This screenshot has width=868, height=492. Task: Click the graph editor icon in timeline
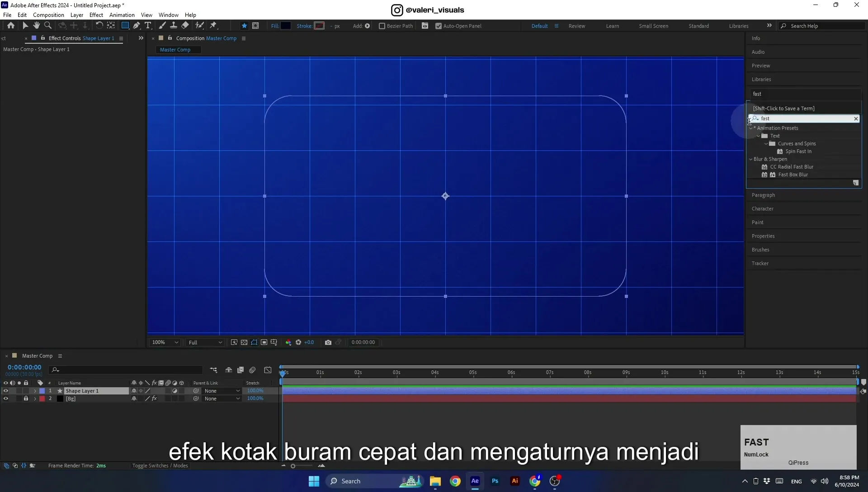coord(268,370)
